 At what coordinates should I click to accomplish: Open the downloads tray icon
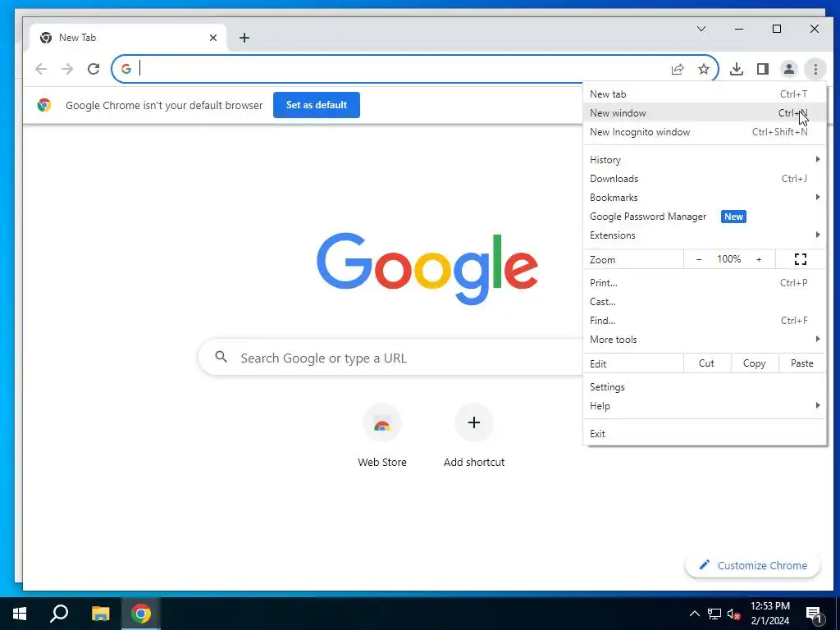737,69
